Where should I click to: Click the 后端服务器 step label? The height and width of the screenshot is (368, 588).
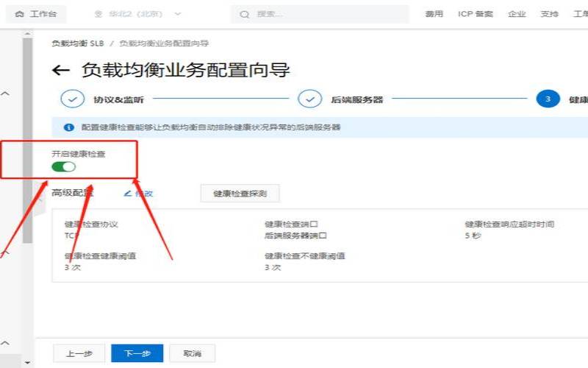tap(357, 99)
